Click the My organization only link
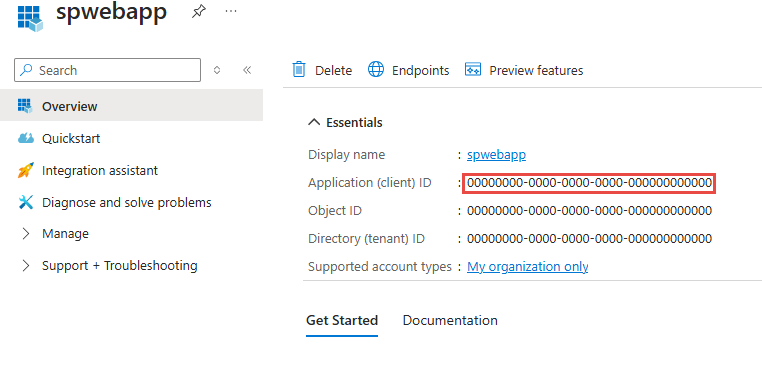762x368 pixels. pyautogui.click(x=527, y=266)
